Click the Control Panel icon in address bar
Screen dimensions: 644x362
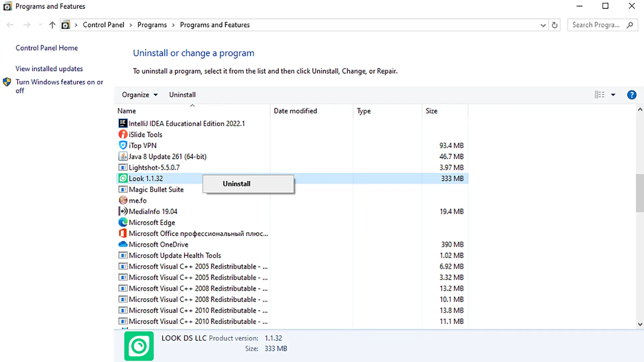[x=66, y=25]
